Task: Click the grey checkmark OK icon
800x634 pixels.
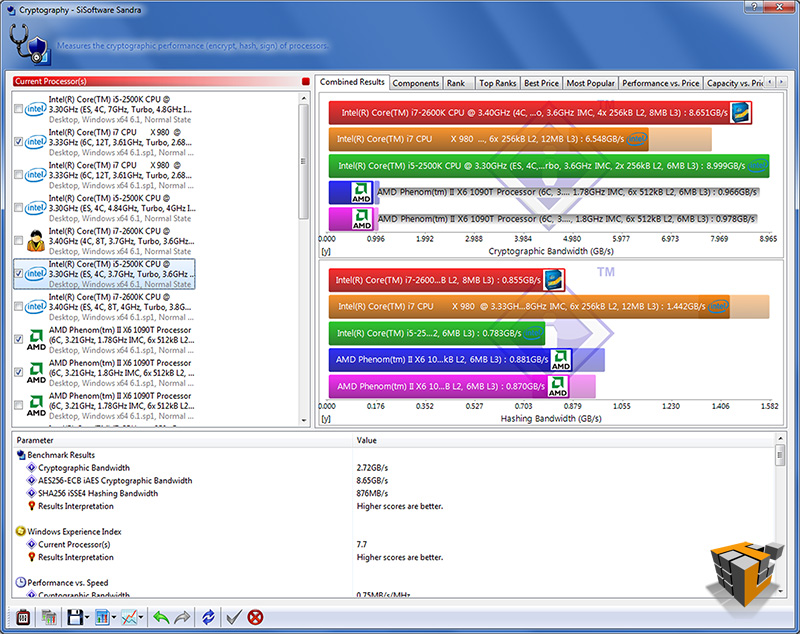Action: pyautogui.click(x=234, y=618)
